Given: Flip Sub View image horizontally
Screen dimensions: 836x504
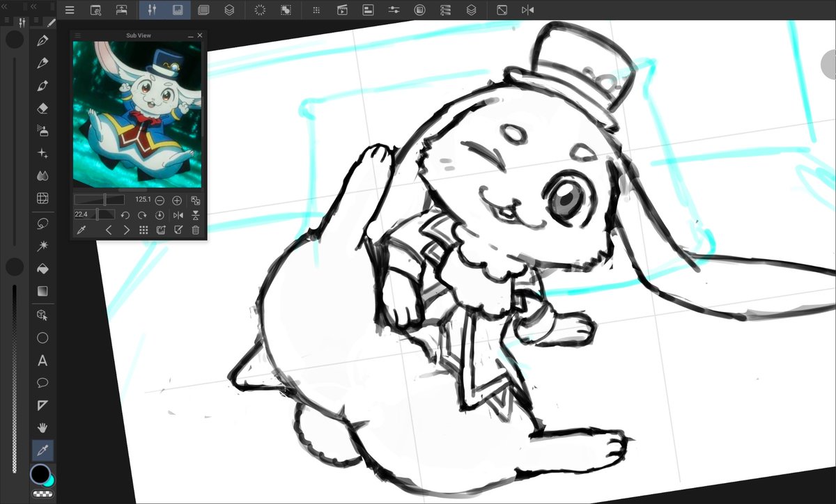Looking at the screenshot, I should click(x=178, y=214).
